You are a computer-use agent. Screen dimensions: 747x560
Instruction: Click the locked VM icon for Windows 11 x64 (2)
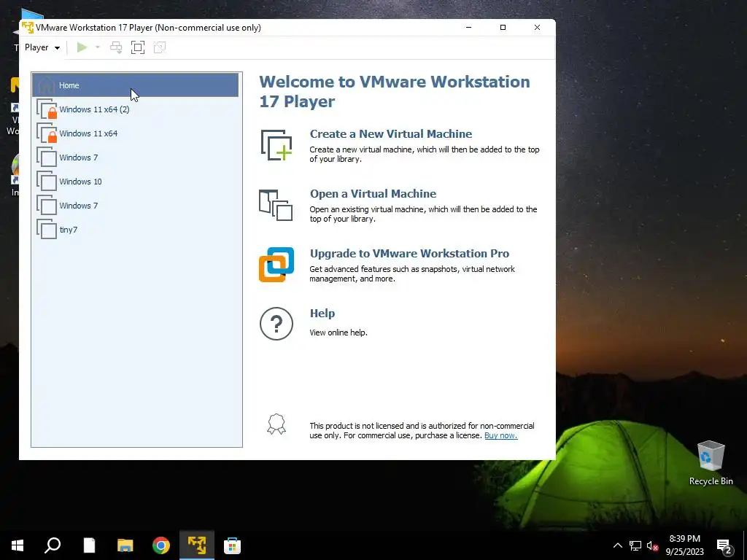(x=47, y=109)
